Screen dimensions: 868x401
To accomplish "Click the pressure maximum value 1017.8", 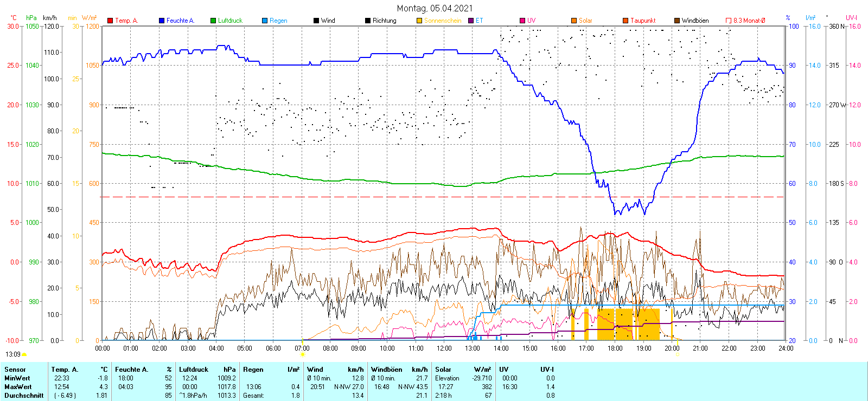I will pos(227,387).
